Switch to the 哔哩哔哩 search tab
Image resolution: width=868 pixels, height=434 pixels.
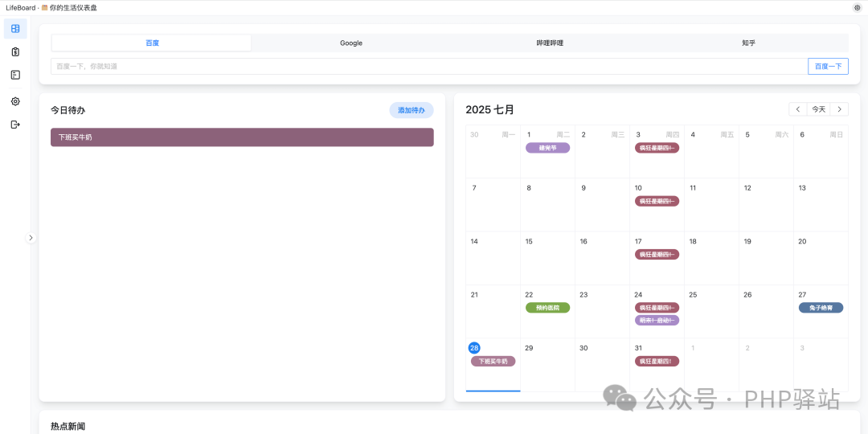550,43
